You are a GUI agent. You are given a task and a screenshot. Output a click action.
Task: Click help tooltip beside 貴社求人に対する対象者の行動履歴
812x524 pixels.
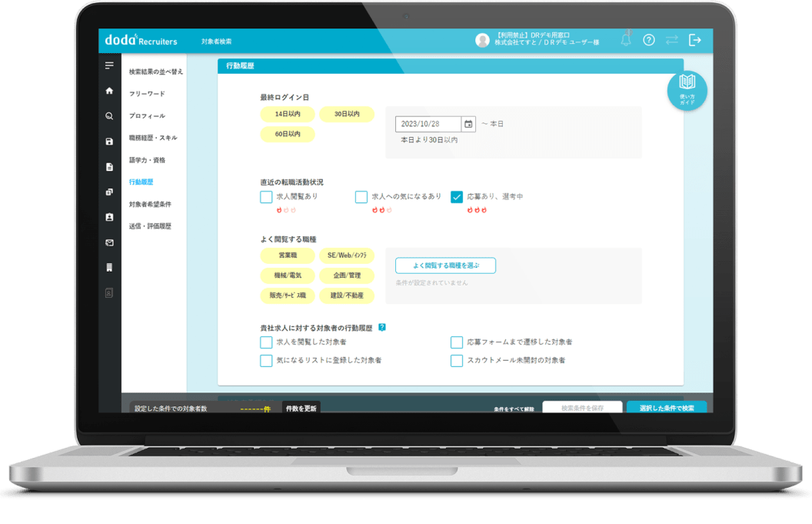coord(382,327)
